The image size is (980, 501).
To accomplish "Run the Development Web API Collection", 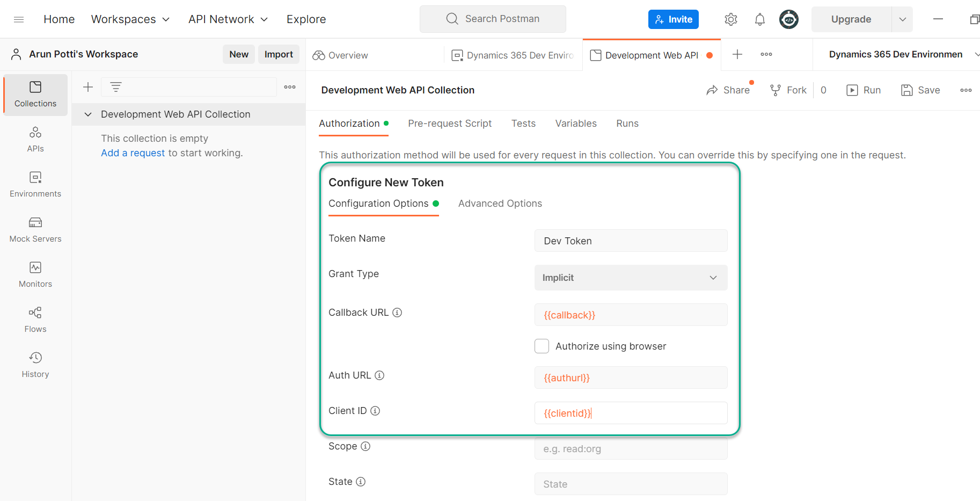I will tap(864, 90).
